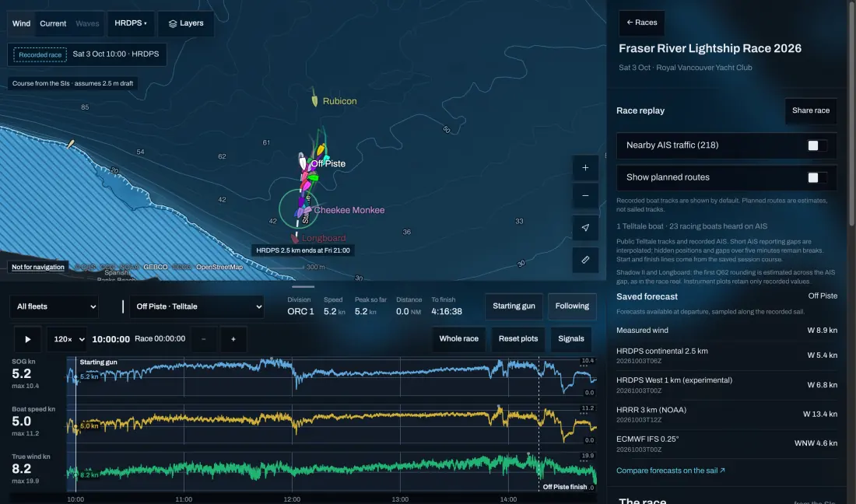The height and width of the screenshot is (504, 856).
Task: Click the Longboard boat marker
Action: [x=295, y=238]
